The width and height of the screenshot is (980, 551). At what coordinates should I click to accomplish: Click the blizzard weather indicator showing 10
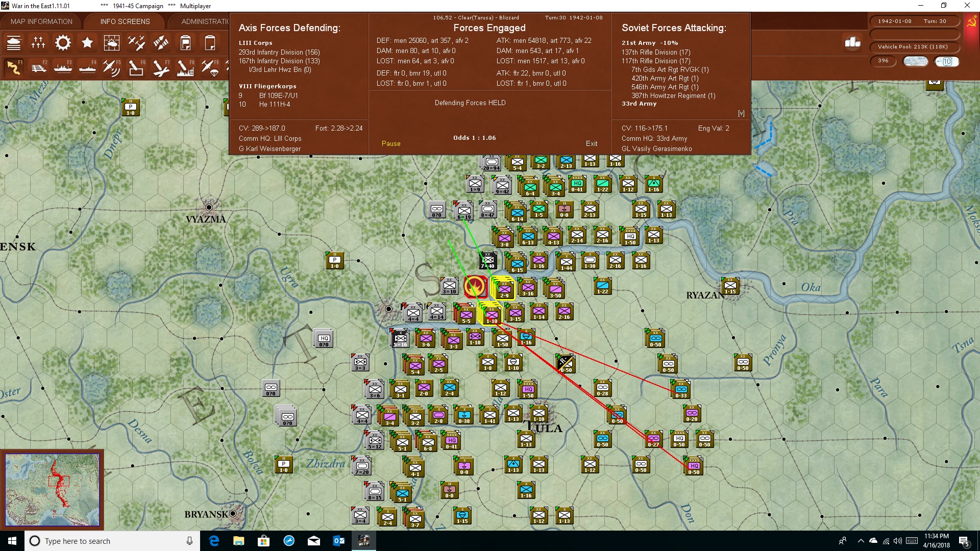pyautogui.click(x=946, y=61)
